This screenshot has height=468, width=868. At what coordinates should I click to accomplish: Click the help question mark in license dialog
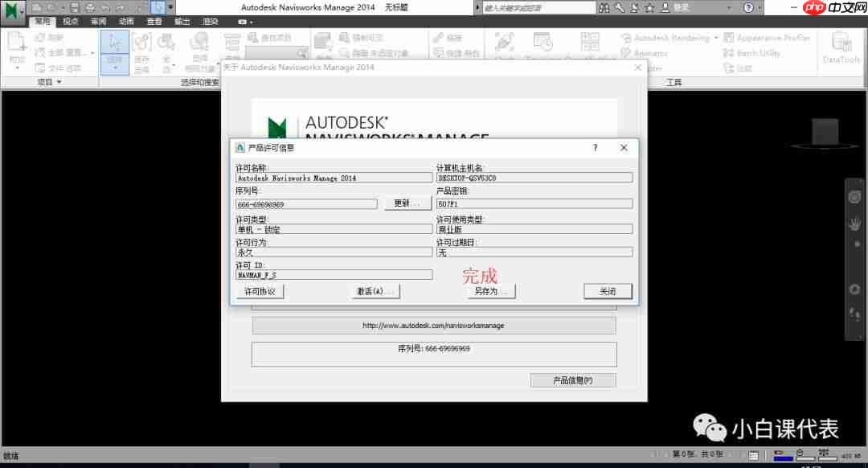point(595,148)
